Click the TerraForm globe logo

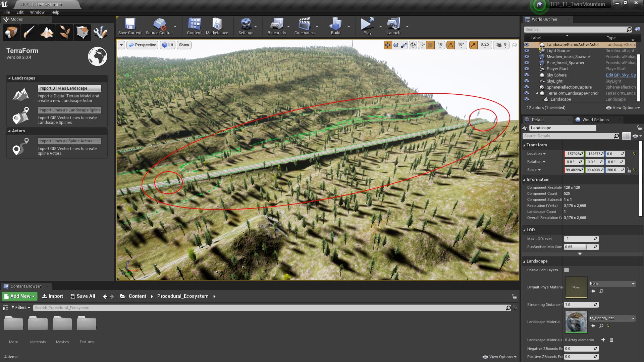[97, 56]
